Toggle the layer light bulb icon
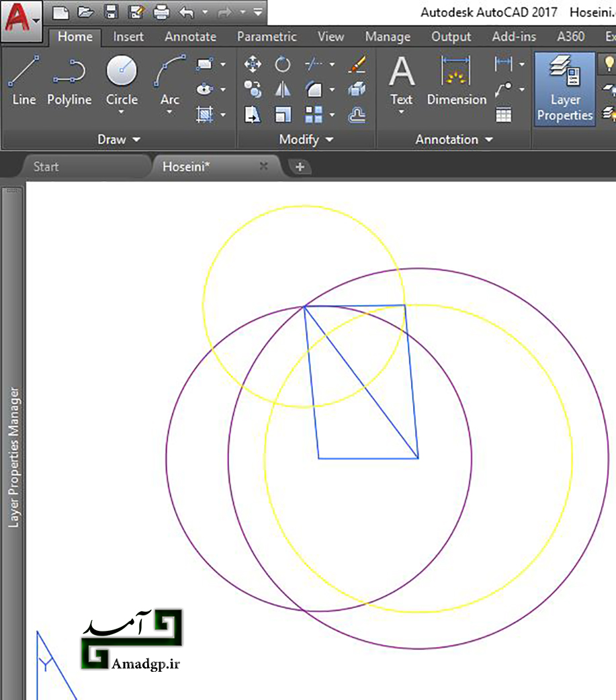 pyautogui.click(x=609, y=64)
